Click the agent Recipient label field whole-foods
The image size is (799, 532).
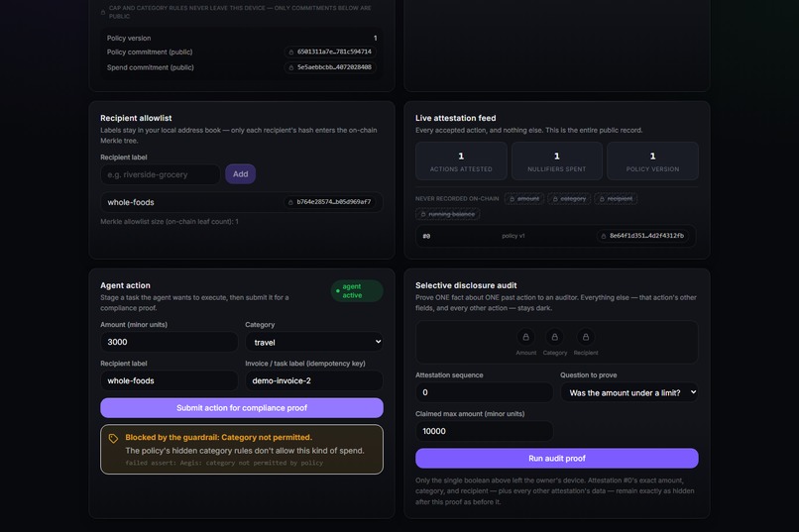pyautogui.click(x=170, y=380)
